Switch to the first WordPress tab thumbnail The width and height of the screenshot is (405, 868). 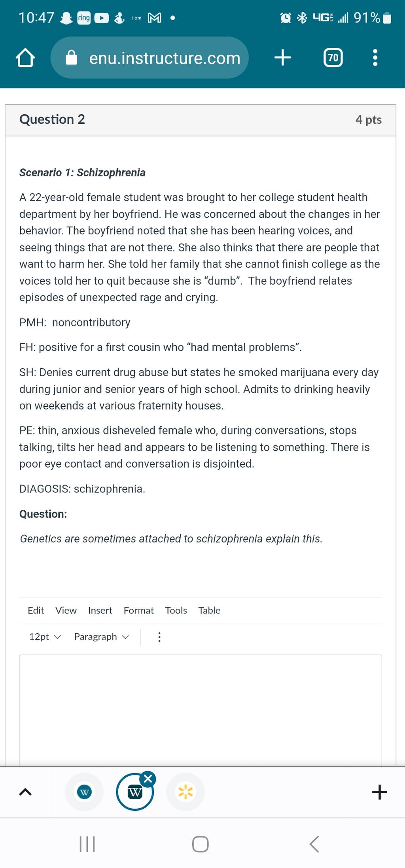[84, 792]
